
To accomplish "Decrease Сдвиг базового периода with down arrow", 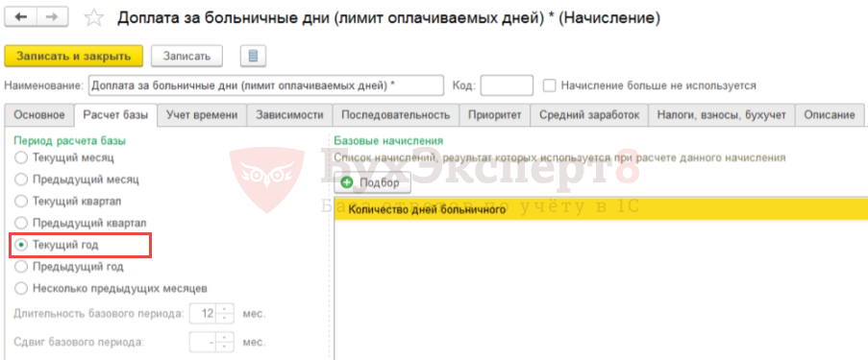I will [x=224, y=347].
